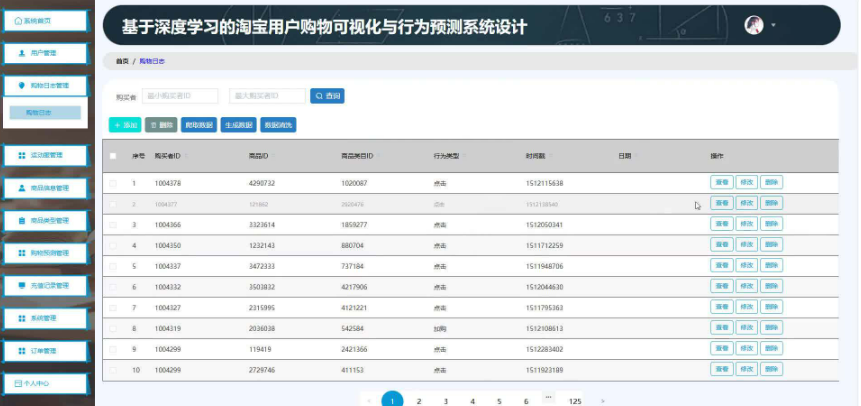Click 删除 for row 4 (1004350)
The image size is (861, 406).
(x=771, y=245)
